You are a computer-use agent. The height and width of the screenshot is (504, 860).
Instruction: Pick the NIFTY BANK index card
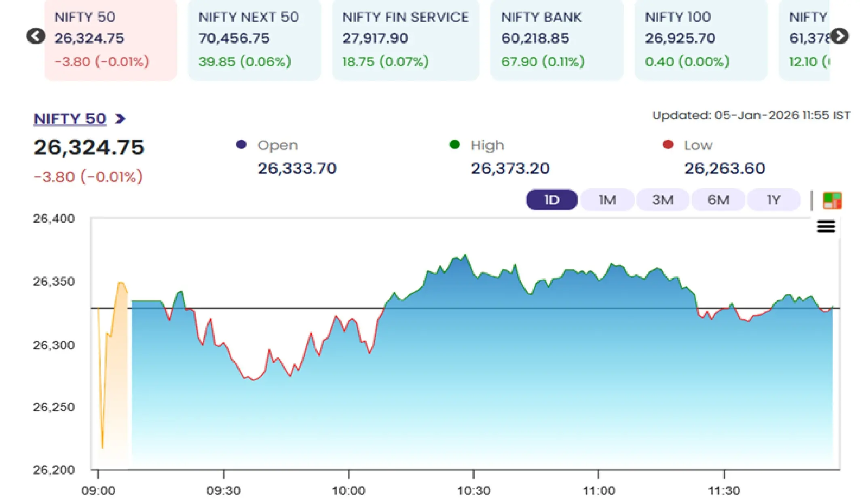tap(556, 39)
